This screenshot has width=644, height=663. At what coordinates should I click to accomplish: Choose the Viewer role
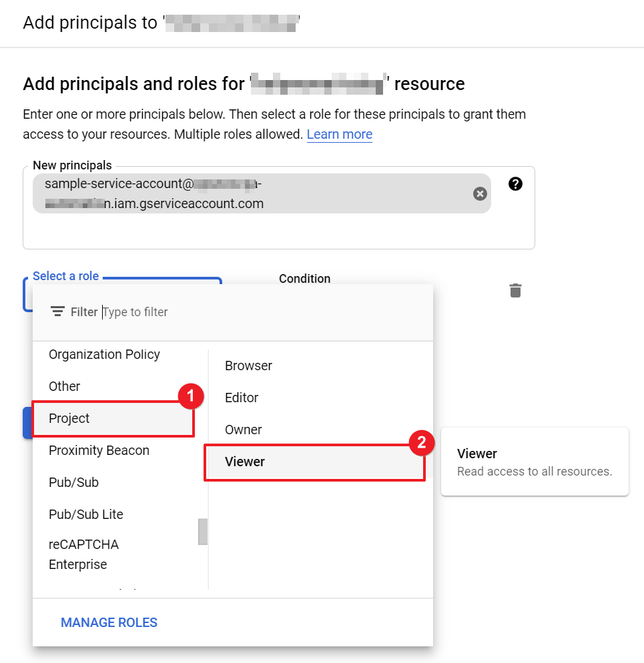245,462
